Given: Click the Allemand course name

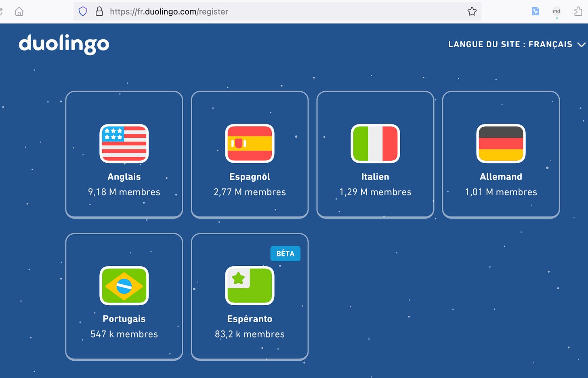Looking at the screenshot, I should click(x=501, y=176).
